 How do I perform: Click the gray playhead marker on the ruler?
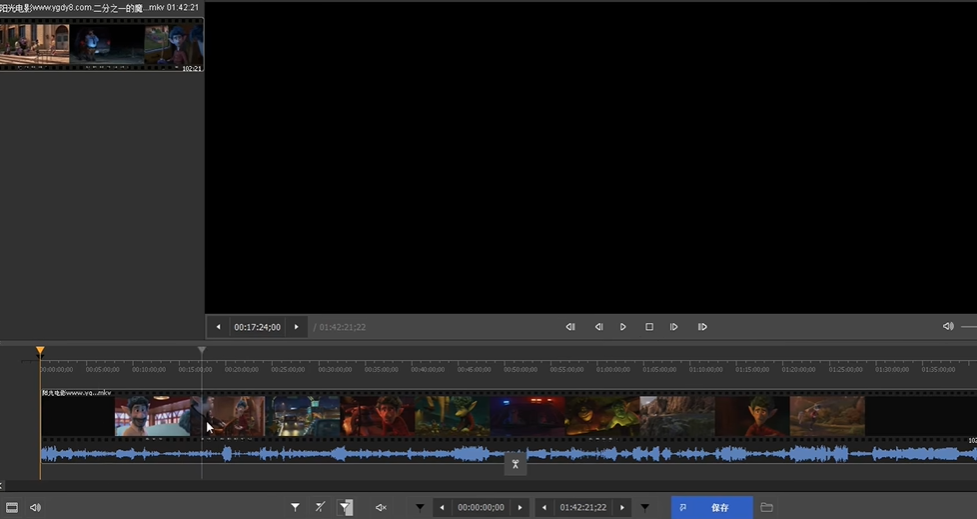coord(202,351)
